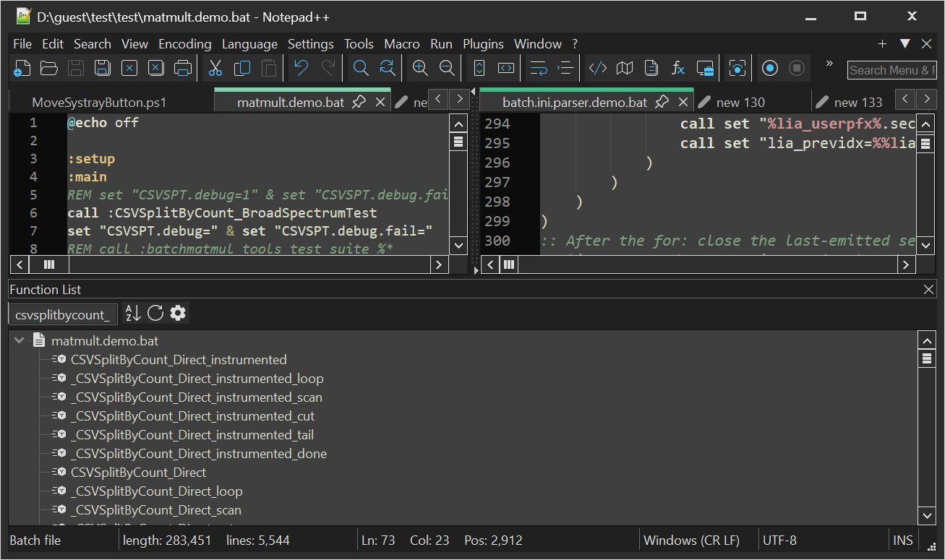The width and height of the screenshot is (945, 560).
Task: Click the Zoom In magnifier icon
Action: [420, 69]
